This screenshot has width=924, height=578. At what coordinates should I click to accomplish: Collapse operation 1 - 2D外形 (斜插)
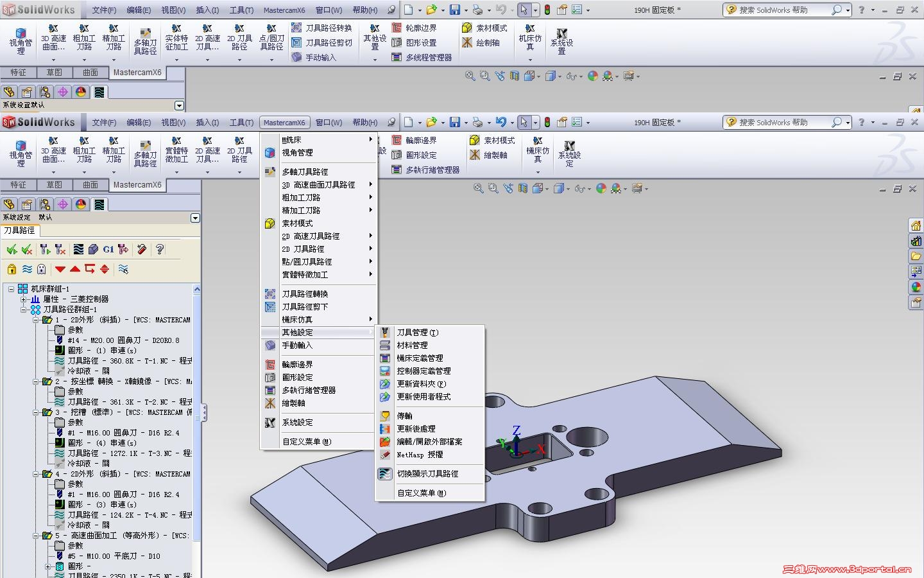[36, 320]
